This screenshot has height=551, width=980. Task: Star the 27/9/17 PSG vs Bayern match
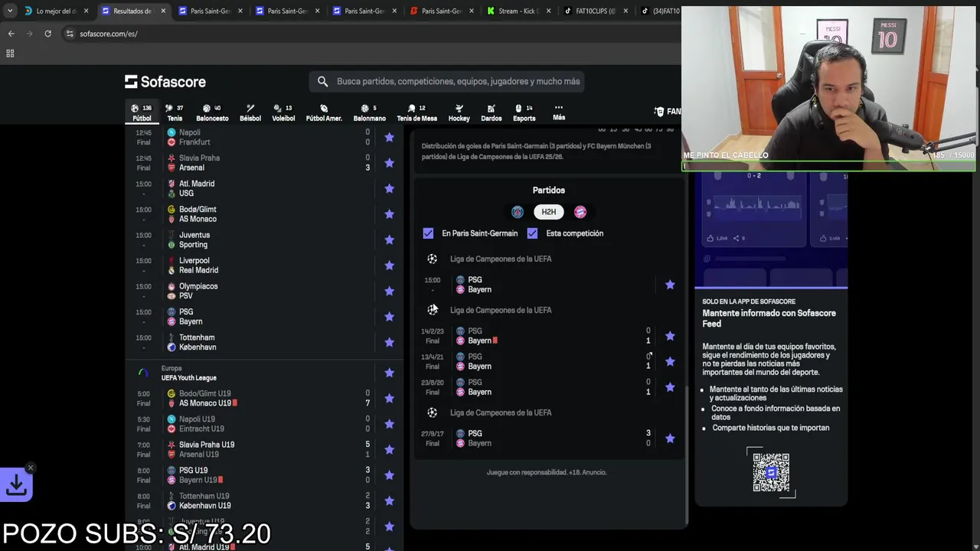click(670, 439)
